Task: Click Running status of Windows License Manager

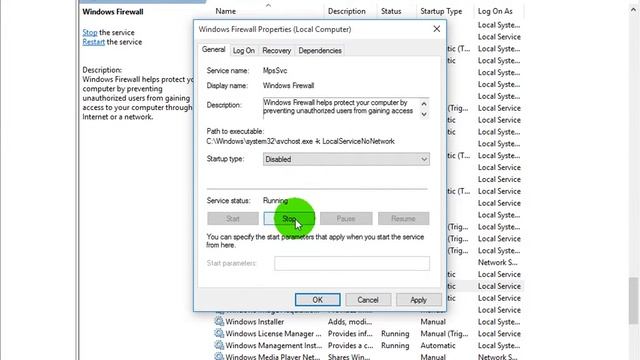Action: [395, 333]
